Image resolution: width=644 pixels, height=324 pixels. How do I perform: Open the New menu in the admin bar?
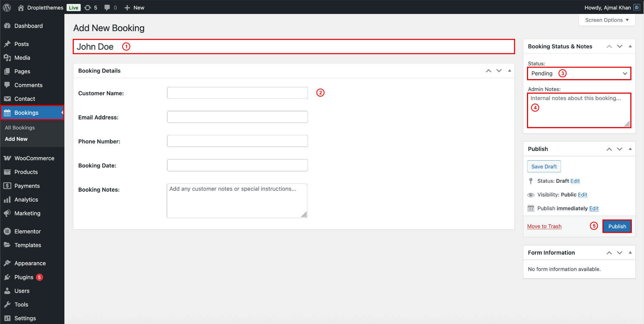(134, 7)
